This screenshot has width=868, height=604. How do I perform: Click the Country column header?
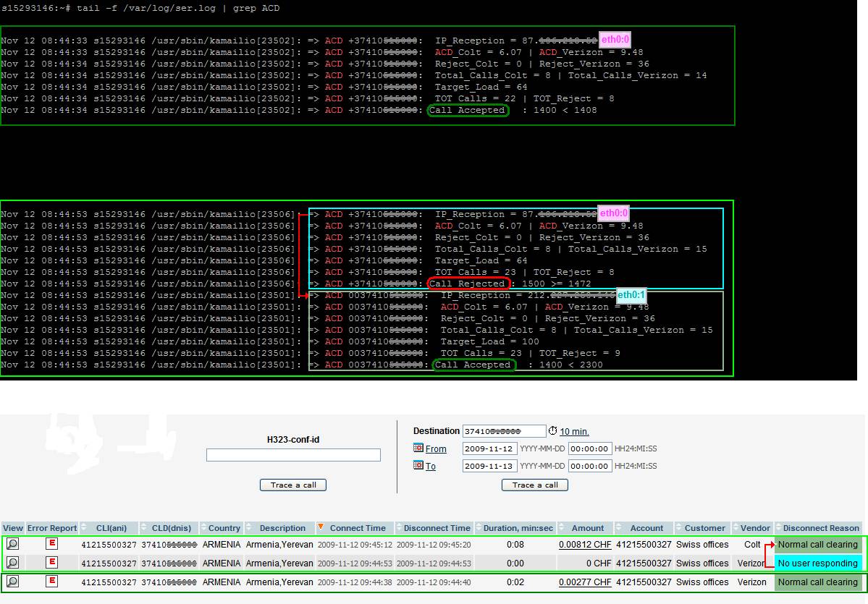[224, 528]
